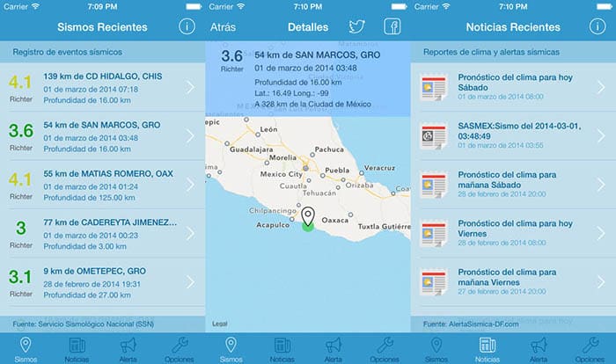Tap Fuente: AlertaSismica-DF.com footer
Image resolution: width=616 pixels, height=364 pixels.
click(x=471, y=324)
